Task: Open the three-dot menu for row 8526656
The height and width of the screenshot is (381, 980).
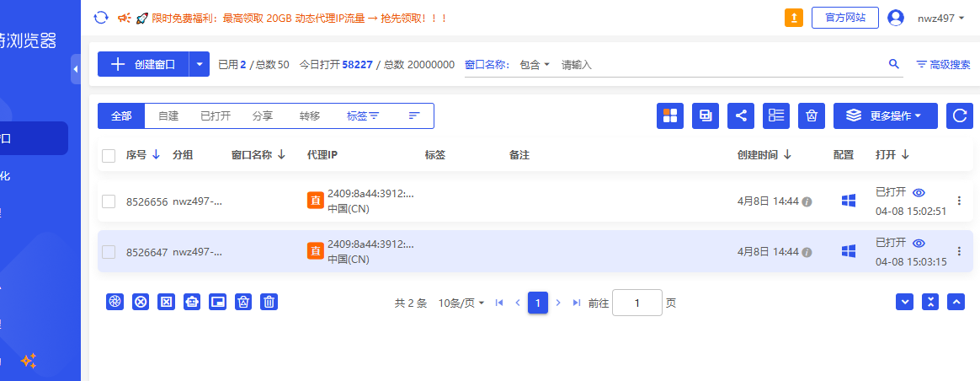Action: click(960, 201)
